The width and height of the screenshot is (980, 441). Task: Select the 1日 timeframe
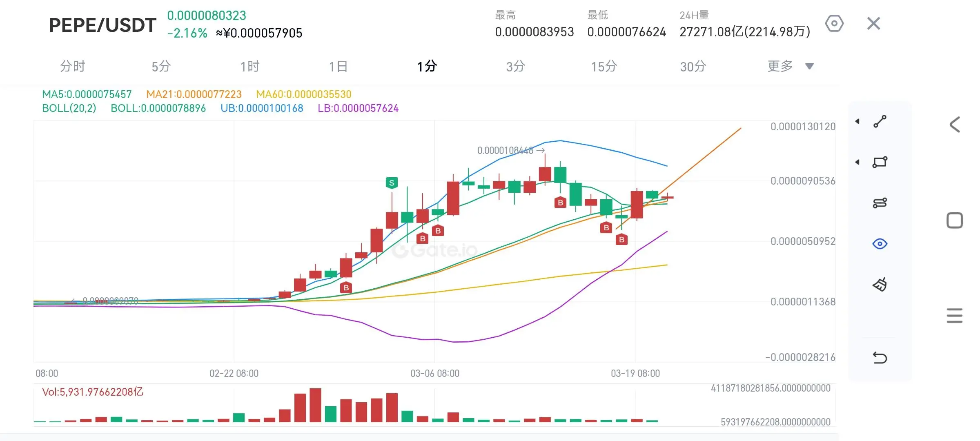point(338,66)
